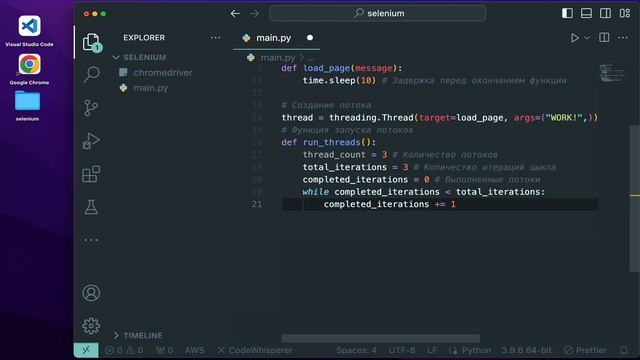
Task: Click 'time.sleep(10)' in the code
Action: click(x=339, y=80)
